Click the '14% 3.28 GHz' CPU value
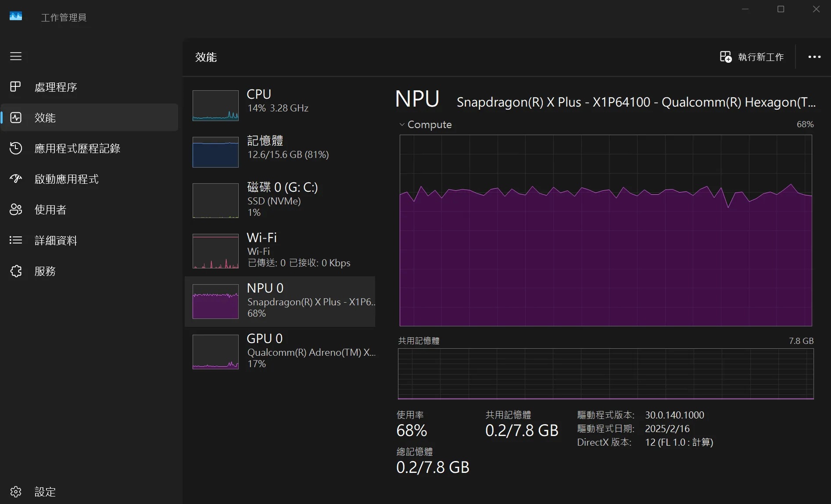The image size is (831, 504). [x=278, y=108]
